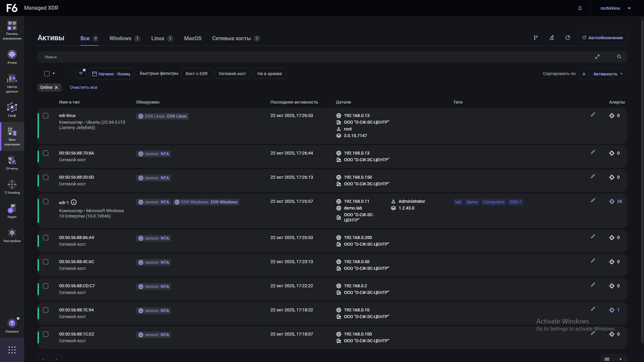Click the Очистить все link
This screenshot has height=362, width=644.
[x=84, y=87]
